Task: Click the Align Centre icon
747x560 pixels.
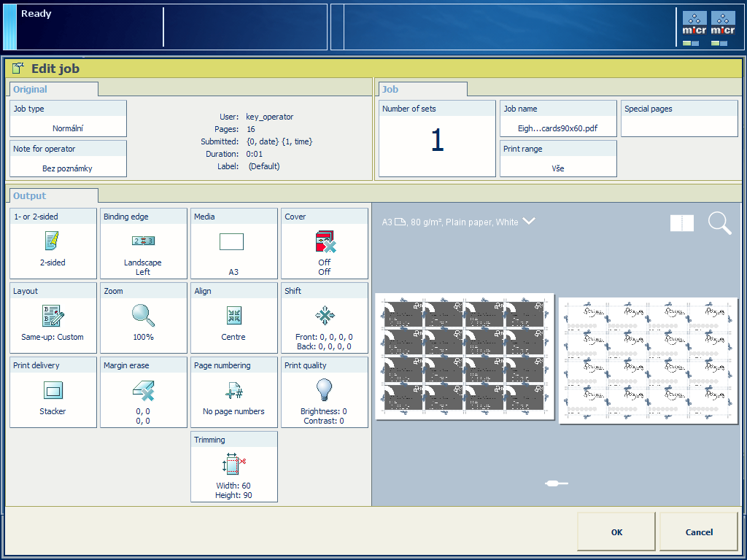Action: 233,316
